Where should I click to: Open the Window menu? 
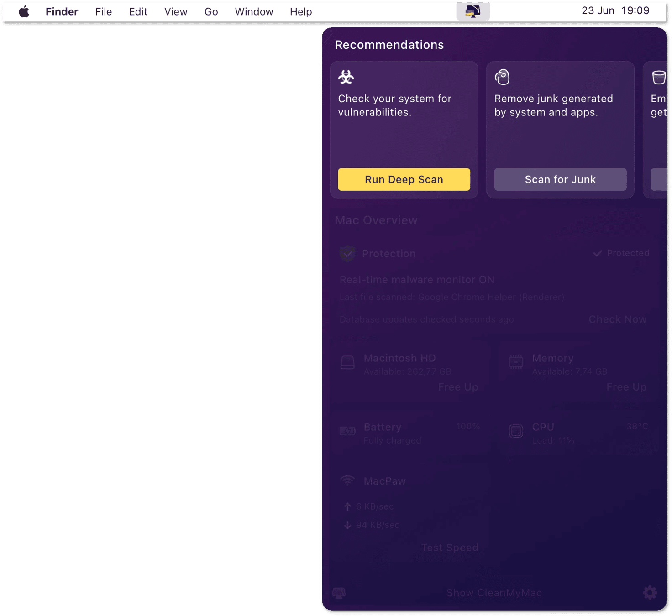(254, 12)
